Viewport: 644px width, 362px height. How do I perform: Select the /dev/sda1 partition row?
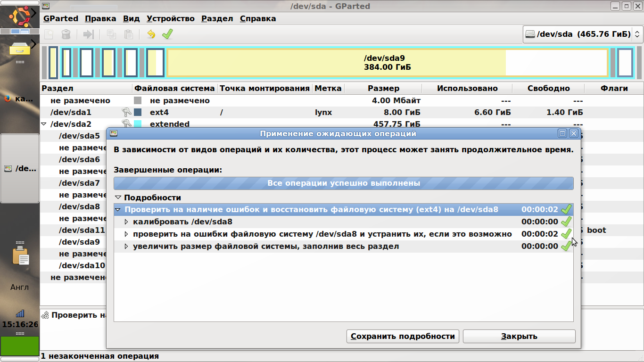342,112
